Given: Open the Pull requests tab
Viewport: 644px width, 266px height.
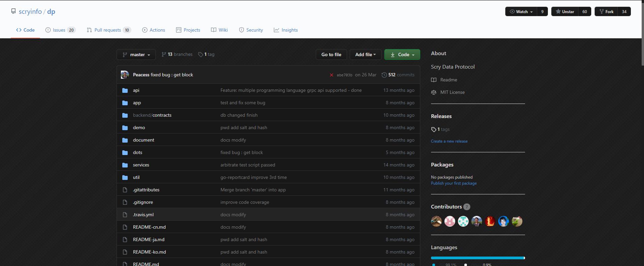Looking at the screenshot, I should (109, 30).
